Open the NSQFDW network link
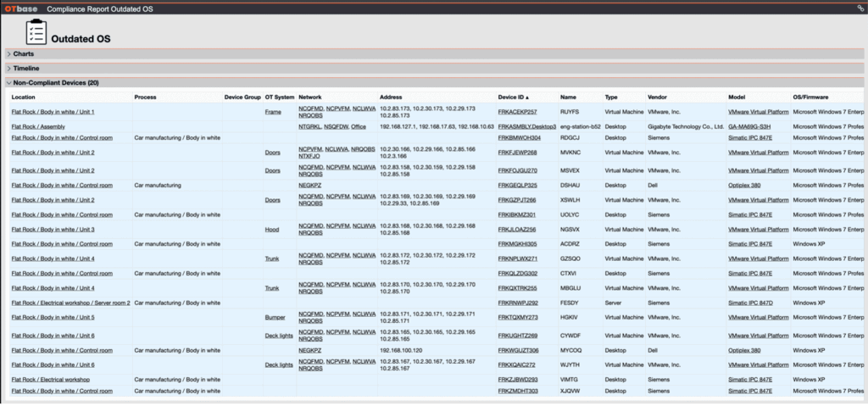 click(x=336, y=126)
